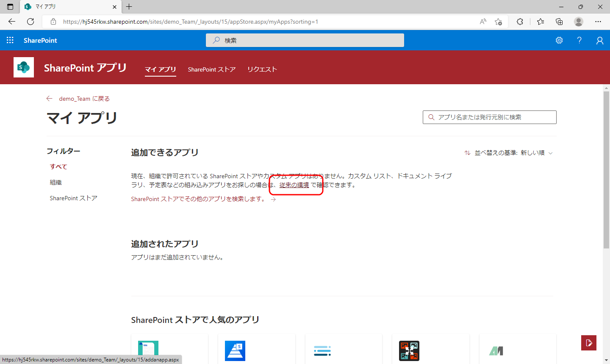This screenshot has height=364, width=610.
Task: Click SharePoint ストアでその他のアプリを検索します link
Action: (x=198, y=199)
